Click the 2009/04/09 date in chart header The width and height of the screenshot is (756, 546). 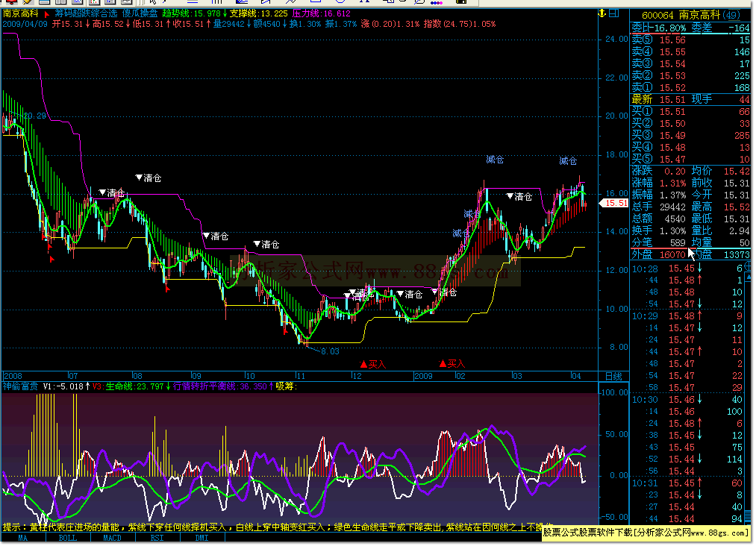pos(25,24)
